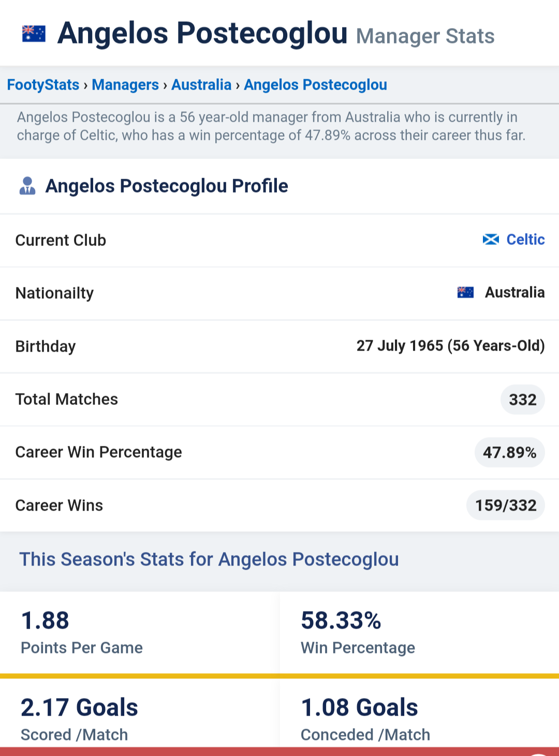Click the Scotland flag next to Celtic

491,239
